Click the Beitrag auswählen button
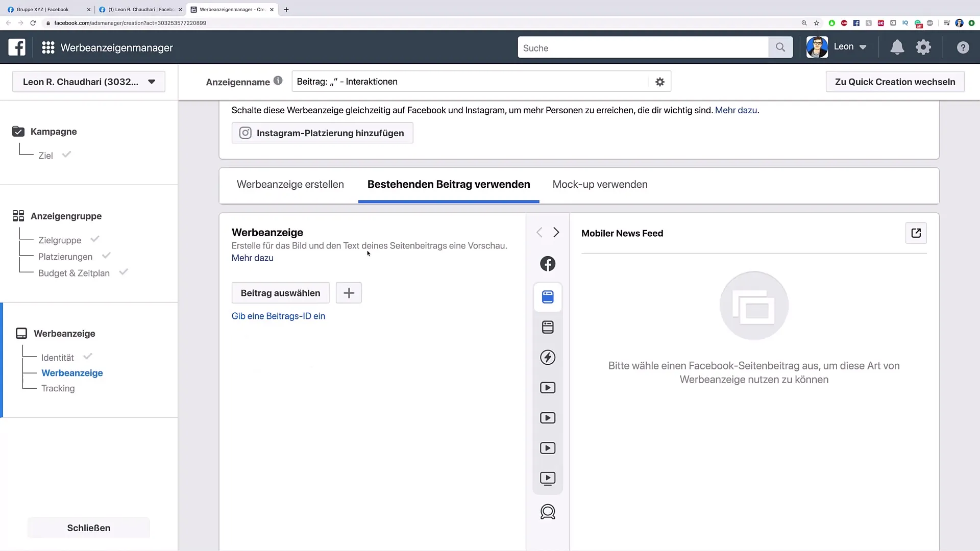 (x=280, y=293)
